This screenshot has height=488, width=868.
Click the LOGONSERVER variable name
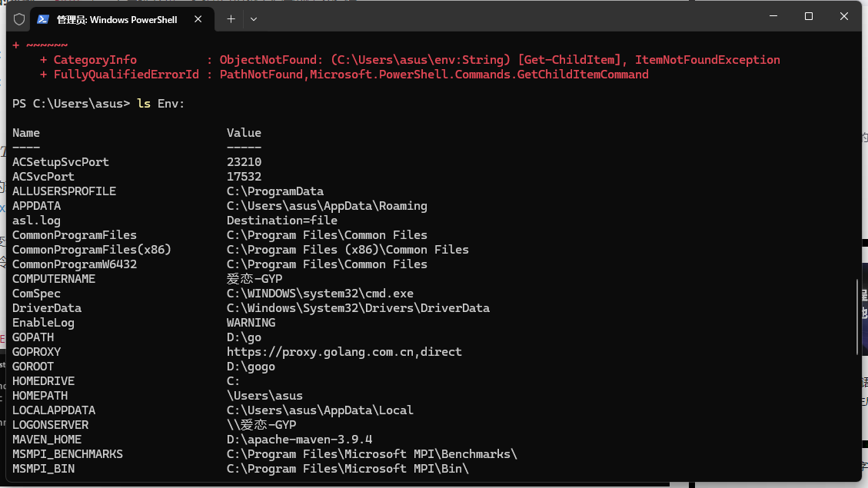(51, 425)
